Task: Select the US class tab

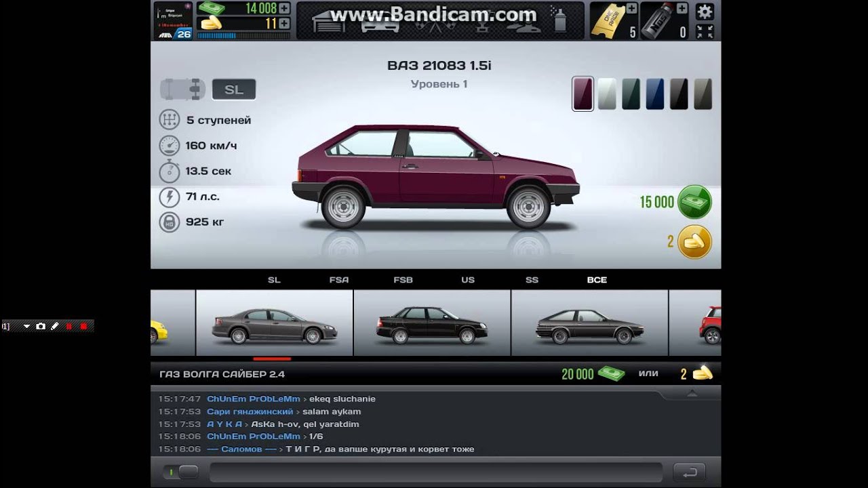Action: [468, 279]
